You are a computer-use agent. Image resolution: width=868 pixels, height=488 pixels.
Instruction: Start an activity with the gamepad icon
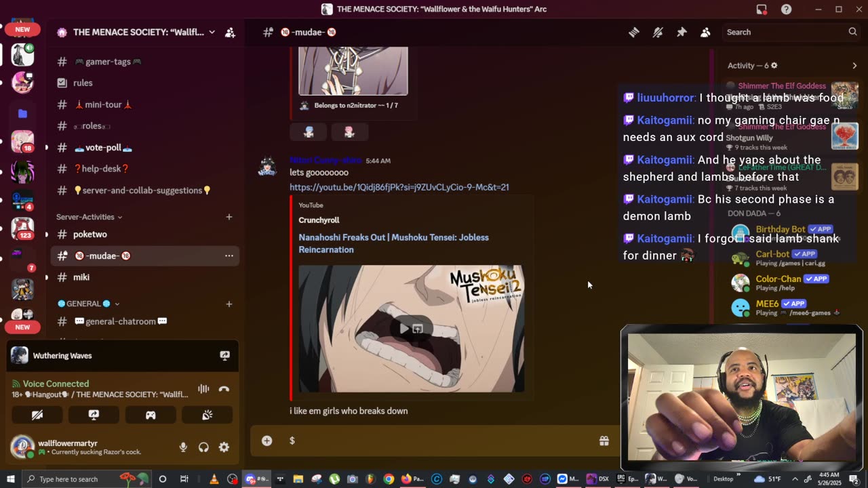pyautogui.click(x=151, y=415)
